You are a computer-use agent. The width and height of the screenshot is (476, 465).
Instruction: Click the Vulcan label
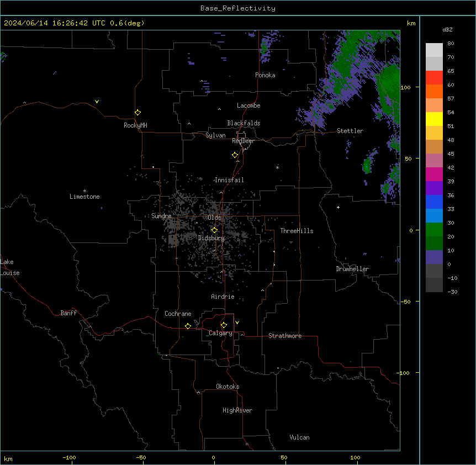coord(299,437)
